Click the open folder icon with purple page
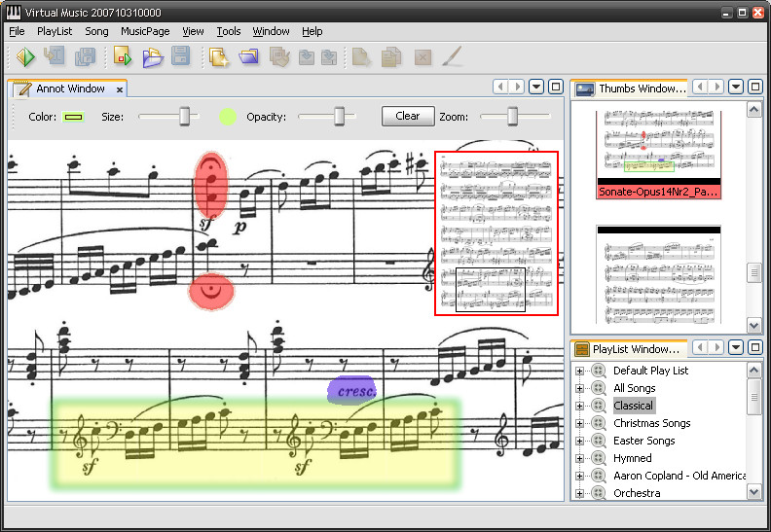 coord(152,57)
